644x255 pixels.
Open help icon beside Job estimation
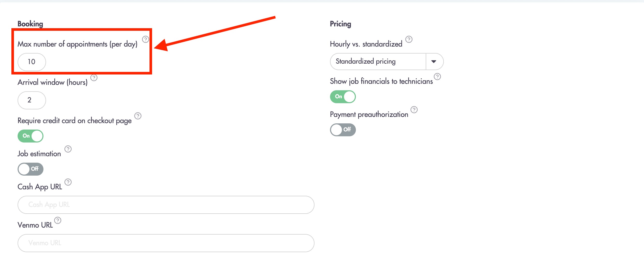click(68, 149)
